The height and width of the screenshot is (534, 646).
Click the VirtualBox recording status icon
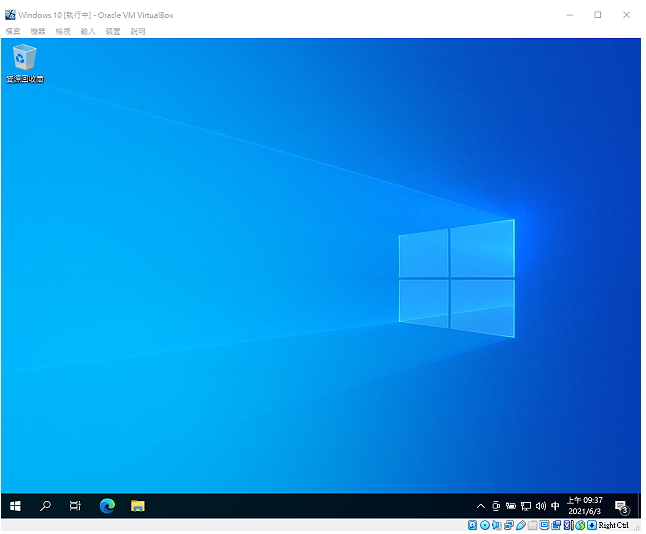[556, 525]
